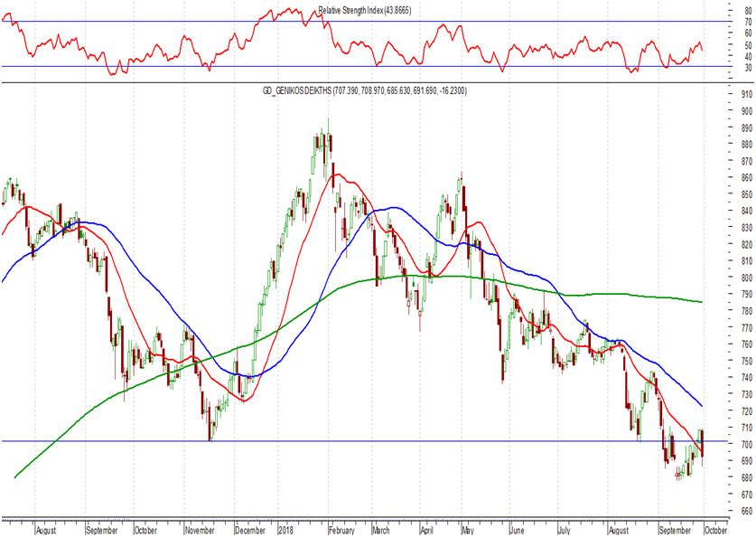Click the RSI axis value 60
The height and width of the screenshot is (537, 756).
tap(748, 33)
